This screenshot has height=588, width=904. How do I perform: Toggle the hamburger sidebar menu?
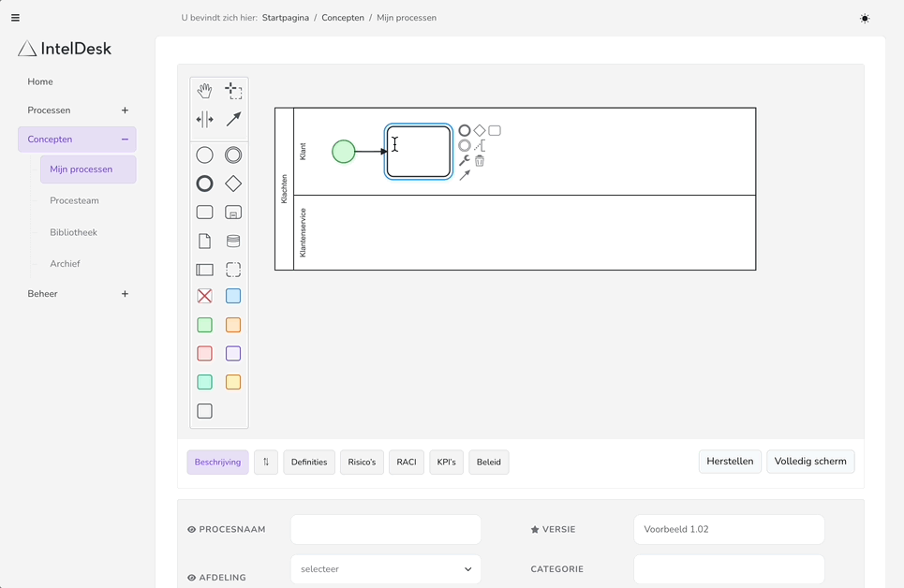(x=15, y=18)
